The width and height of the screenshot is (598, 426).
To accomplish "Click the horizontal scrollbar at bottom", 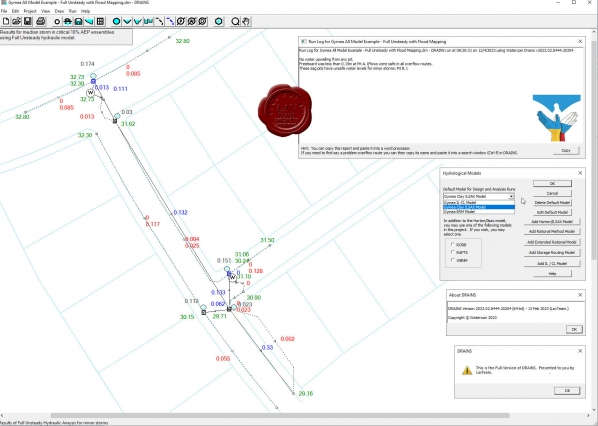I will tap(280, 415).
